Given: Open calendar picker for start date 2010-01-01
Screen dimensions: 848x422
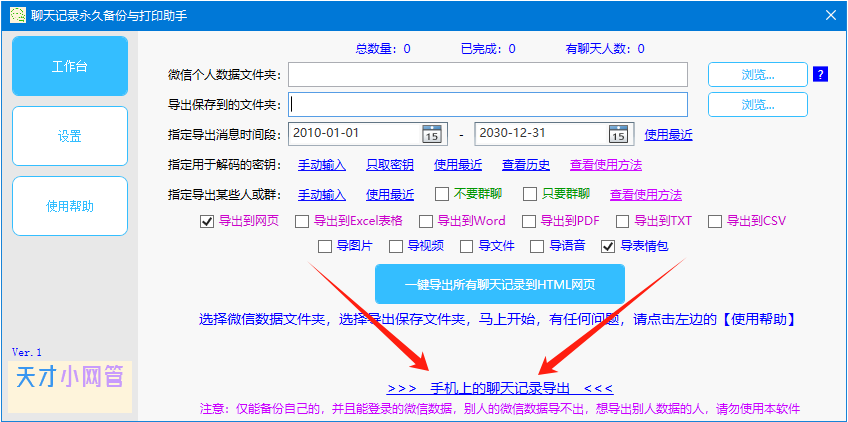Looking at the screenshot, I should tap(432, 134).
